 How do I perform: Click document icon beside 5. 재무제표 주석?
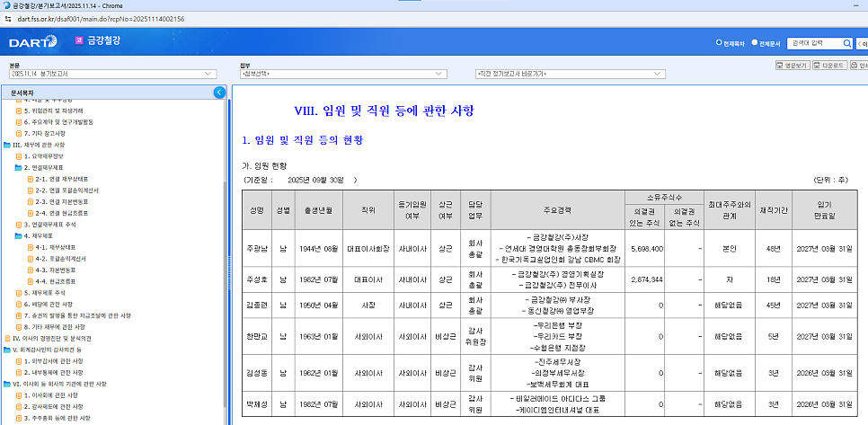click(19, 293)
